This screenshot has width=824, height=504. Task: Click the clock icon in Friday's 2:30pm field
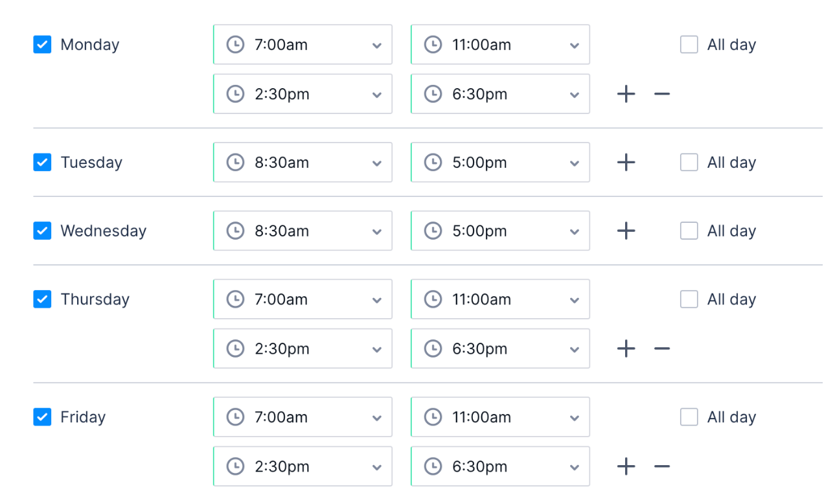pyautogui.click(x=236, y=466)
